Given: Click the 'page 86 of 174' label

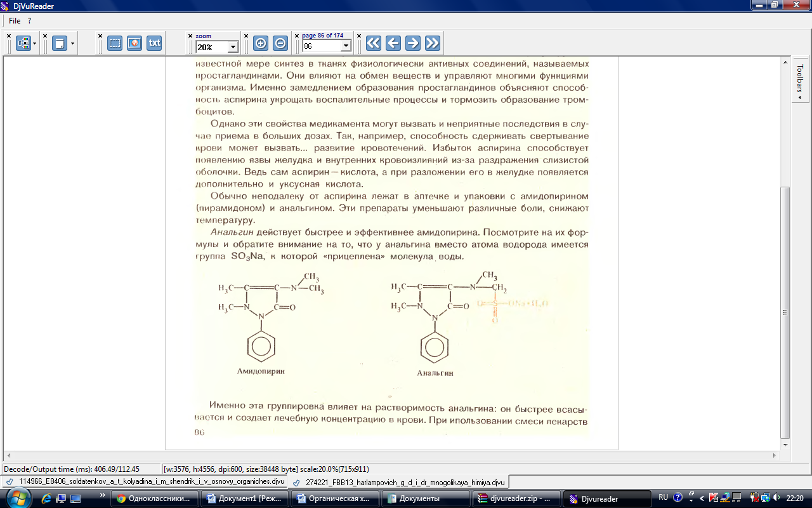Looking at the screenshot, I should [x=323, y=36].
